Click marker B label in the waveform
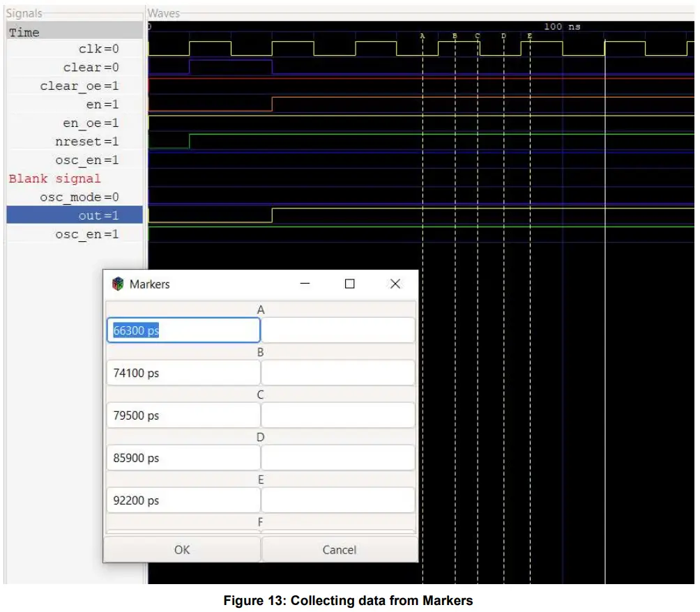 [455, 36]
